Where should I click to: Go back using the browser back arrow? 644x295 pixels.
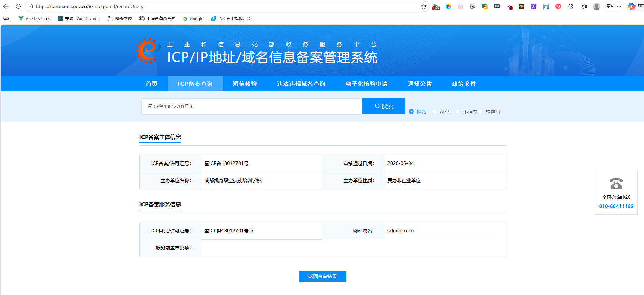point(6,6)
